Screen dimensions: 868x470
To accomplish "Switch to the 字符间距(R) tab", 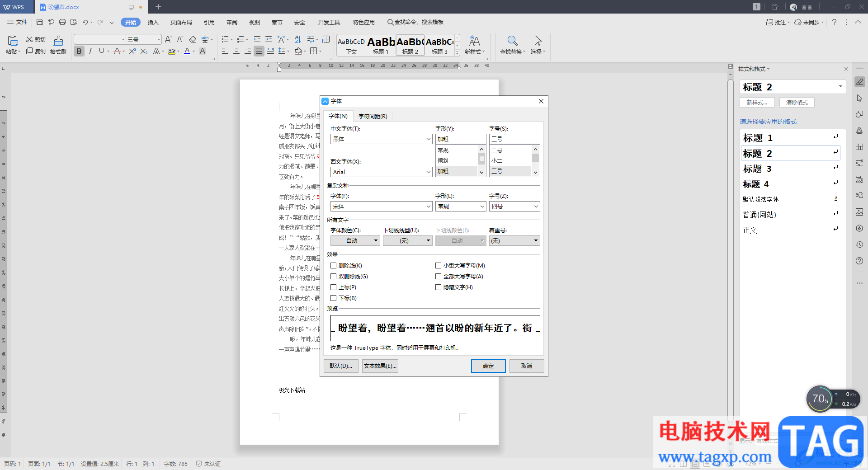I will coord(373,116).
